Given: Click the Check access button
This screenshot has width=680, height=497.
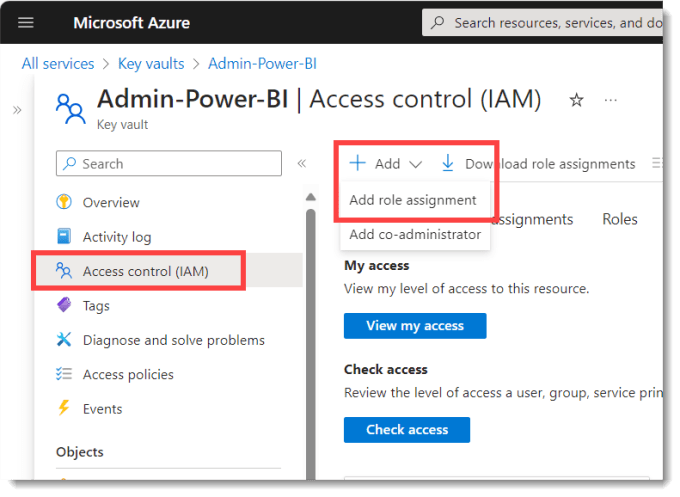Looking at the screenshot, I should pyautogui.click(x=407, y=430).
